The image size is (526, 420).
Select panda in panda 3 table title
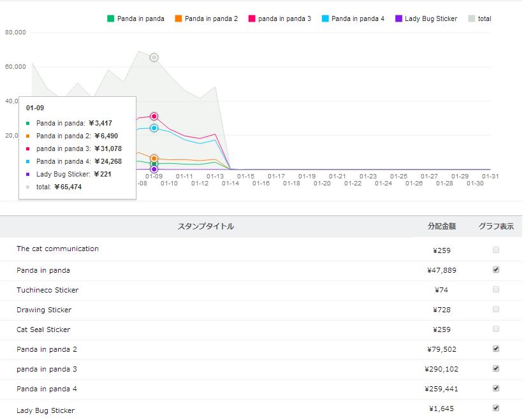47,370
